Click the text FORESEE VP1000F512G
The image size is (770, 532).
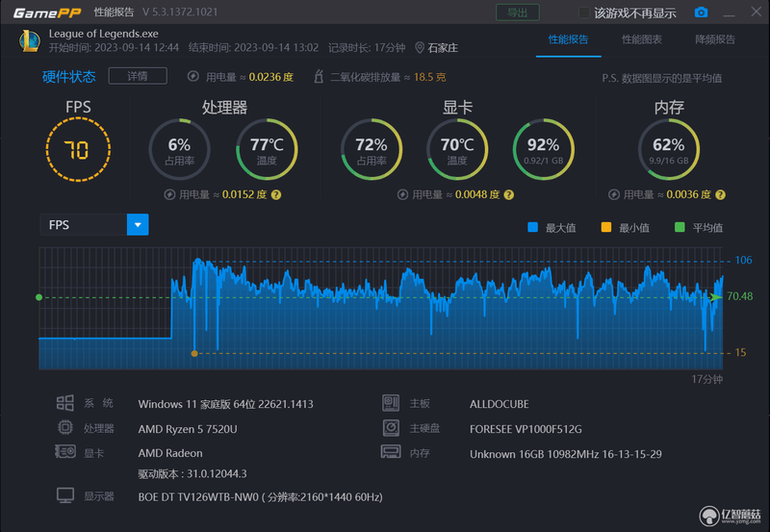pos(526,429)
